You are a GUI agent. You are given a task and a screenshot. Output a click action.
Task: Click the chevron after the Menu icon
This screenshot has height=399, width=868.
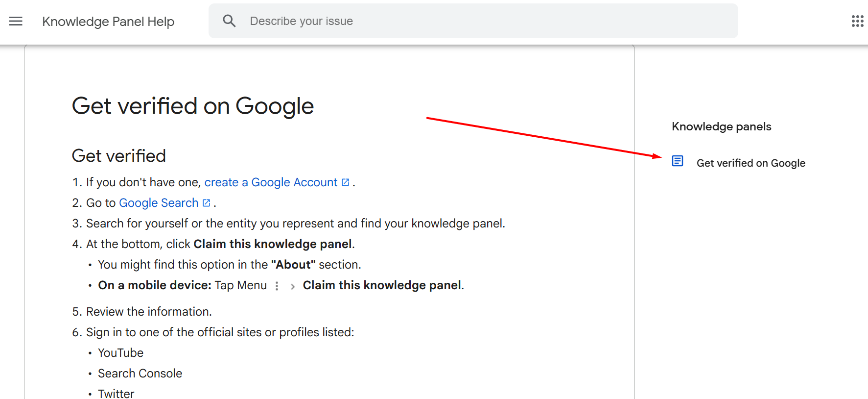(x=292, y=286)
